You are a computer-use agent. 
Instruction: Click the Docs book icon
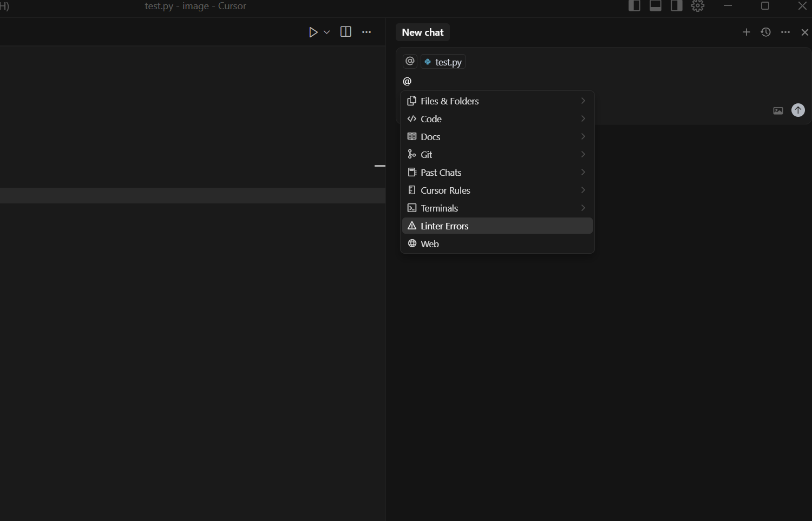tap(412, 136)
